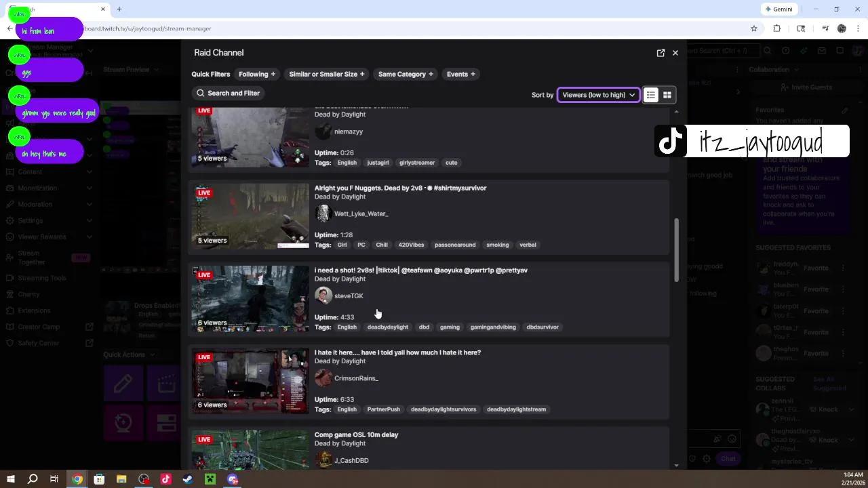Open Chrome extensions puzzle icon

point(777,28)
